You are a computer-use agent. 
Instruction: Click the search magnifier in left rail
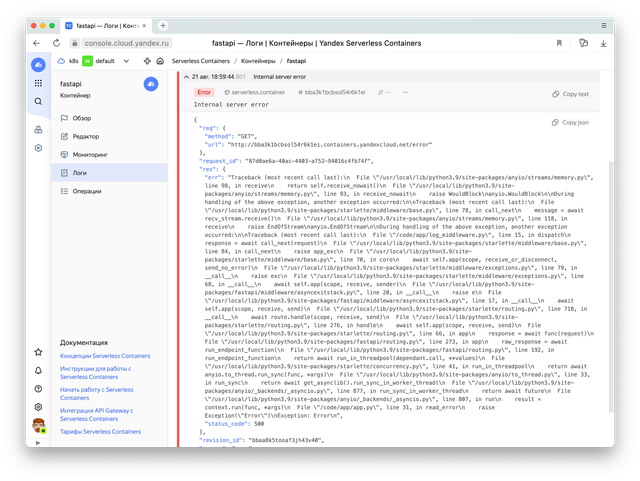click(x=38, y=101)
